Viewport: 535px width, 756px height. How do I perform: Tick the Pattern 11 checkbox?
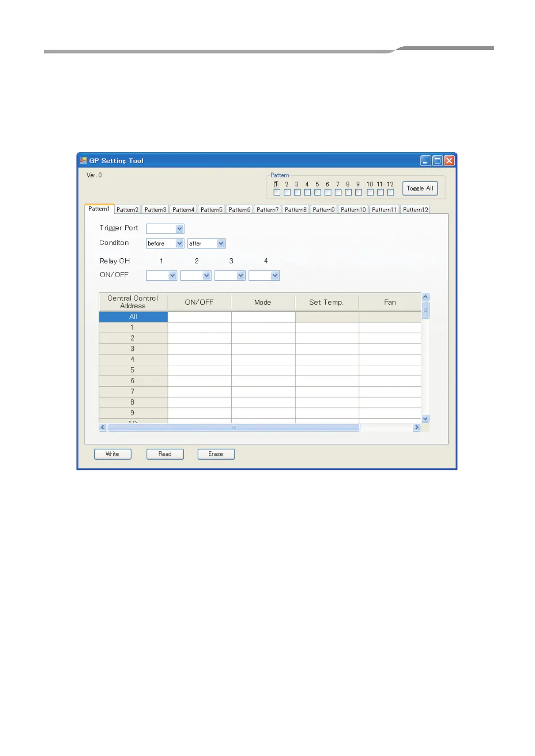(x=380, y=192)
